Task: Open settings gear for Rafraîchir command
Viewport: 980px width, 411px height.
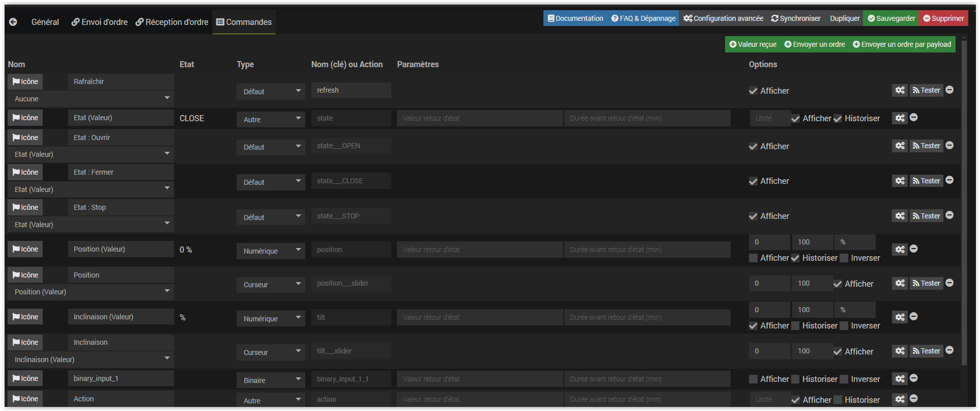Action: tap(900, 90)
